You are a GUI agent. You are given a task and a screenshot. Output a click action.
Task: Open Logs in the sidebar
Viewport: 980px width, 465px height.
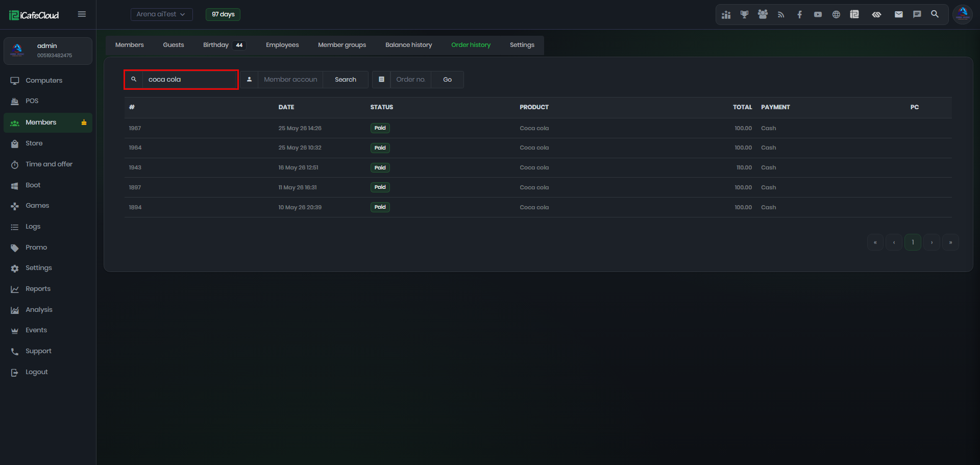[48, 227]
